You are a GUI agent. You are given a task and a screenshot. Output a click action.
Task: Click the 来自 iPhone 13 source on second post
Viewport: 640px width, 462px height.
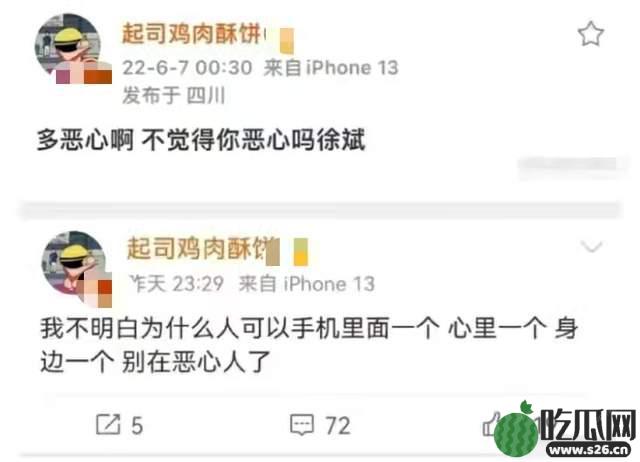[306, 284]
